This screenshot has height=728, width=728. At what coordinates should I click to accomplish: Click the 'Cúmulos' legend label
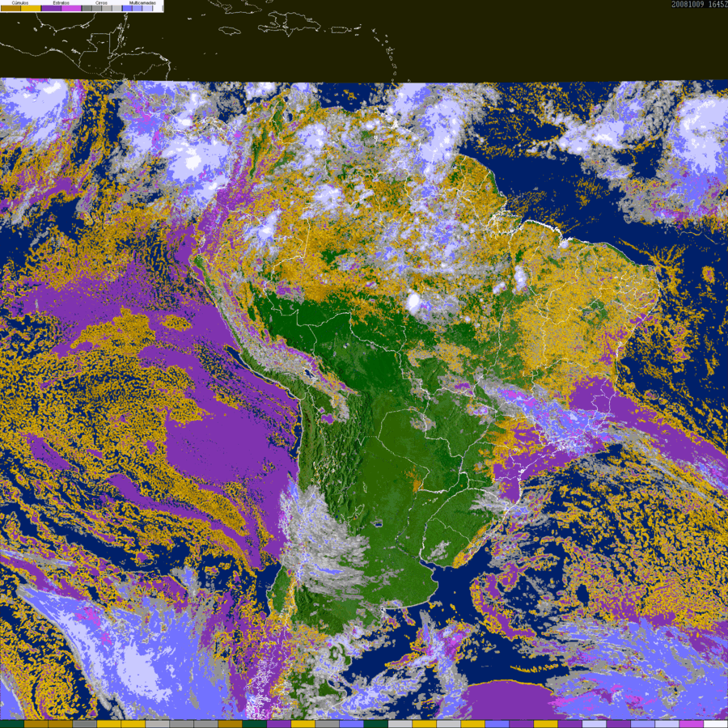coord(20,2)
